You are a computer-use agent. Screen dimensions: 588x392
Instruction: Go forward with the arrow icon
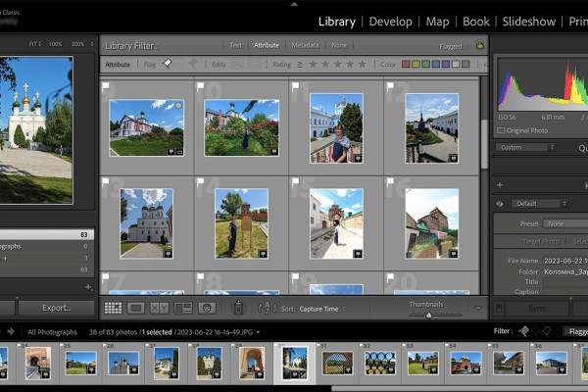11,331
